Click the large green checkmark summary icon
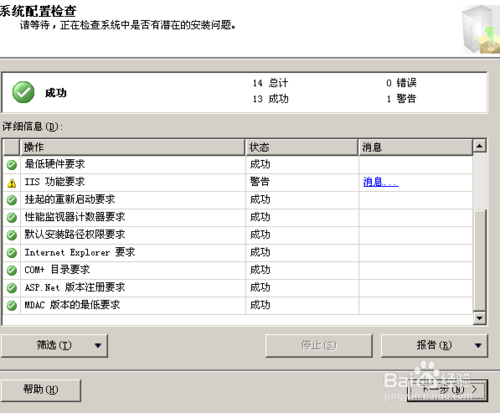500x413 pixels. point(23,92)
